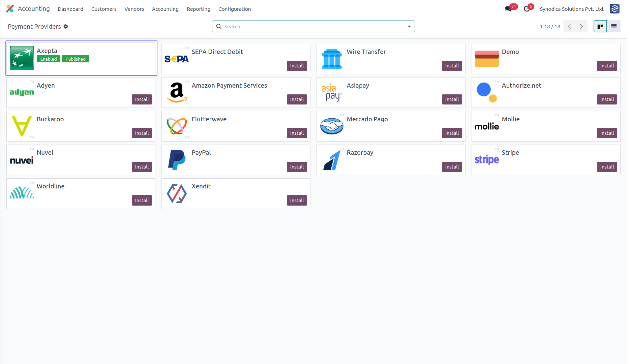Image resolution: width=630 pixels, height=364 pixels.
Task: Open the Axepta provider card title
Action: coord(47,51)
